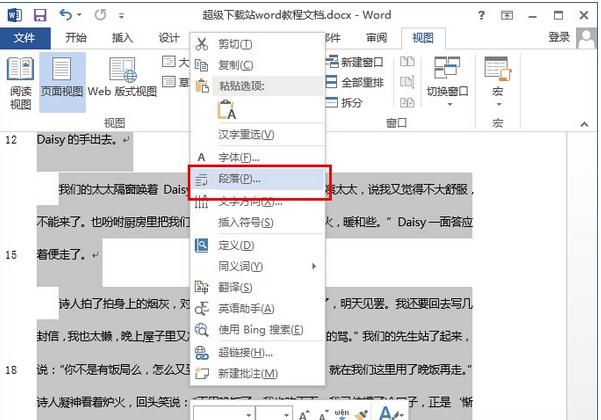Click the Word application icon in title bar
The width and height of the screenshot is (601, 420).
(x=15, y=15)
